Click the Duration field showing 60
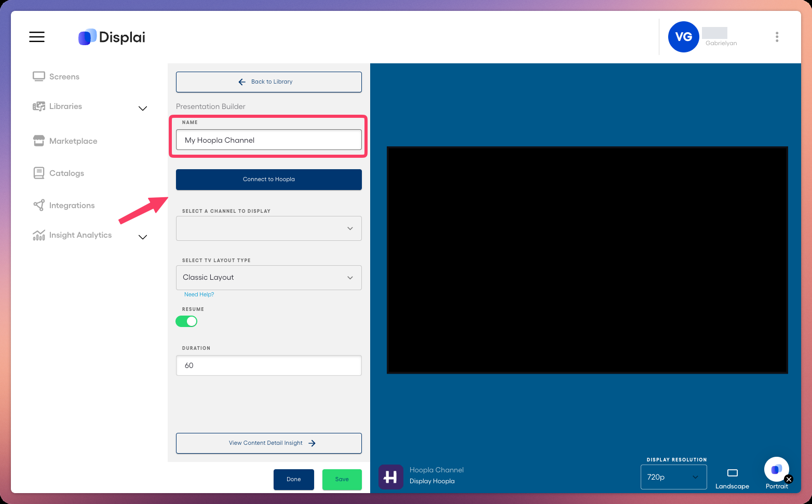Image resolution: width=812 pixels, height=504 pixels. coord(269,365)
